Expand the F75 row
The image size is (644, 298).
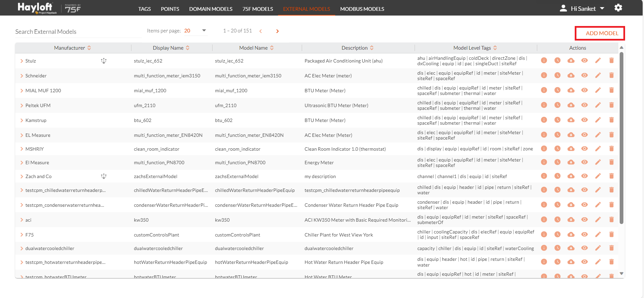click(22, 235)
